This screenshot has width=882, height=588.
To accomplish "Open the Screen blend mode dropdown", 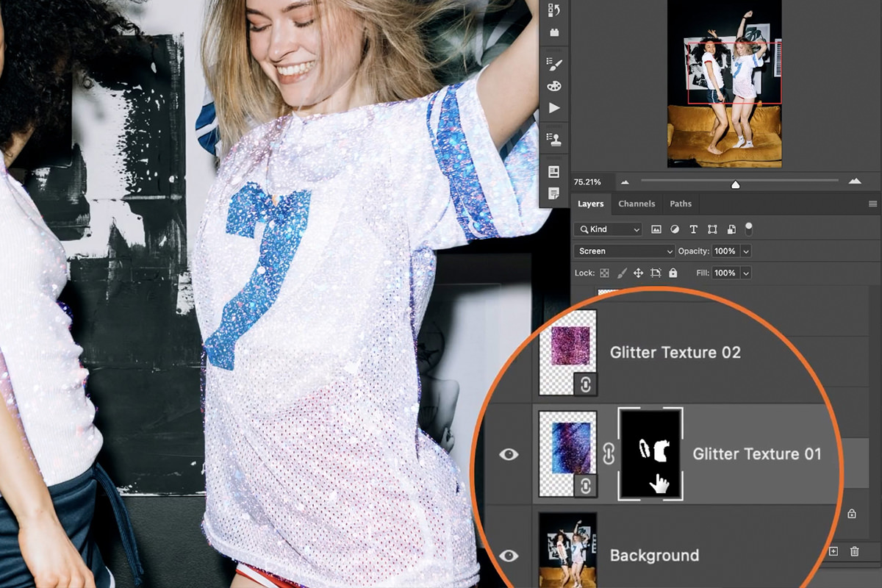I will tap(625, 251).
